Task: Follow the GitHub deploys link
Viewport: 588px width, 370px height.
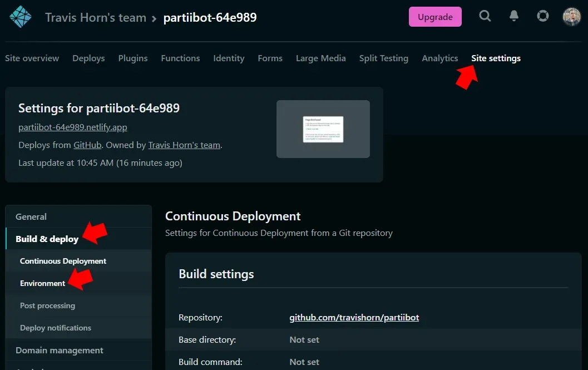Action: 87,145
